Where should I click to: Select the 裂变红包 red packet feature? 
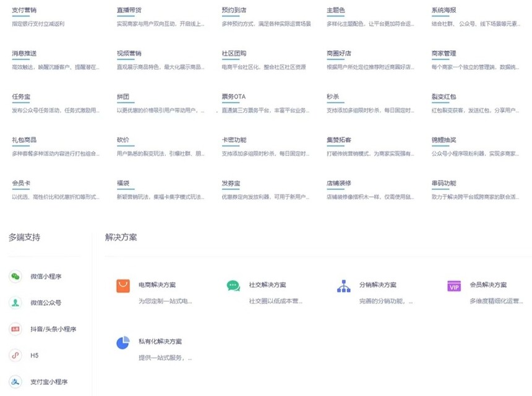click(x=444, y=97)
